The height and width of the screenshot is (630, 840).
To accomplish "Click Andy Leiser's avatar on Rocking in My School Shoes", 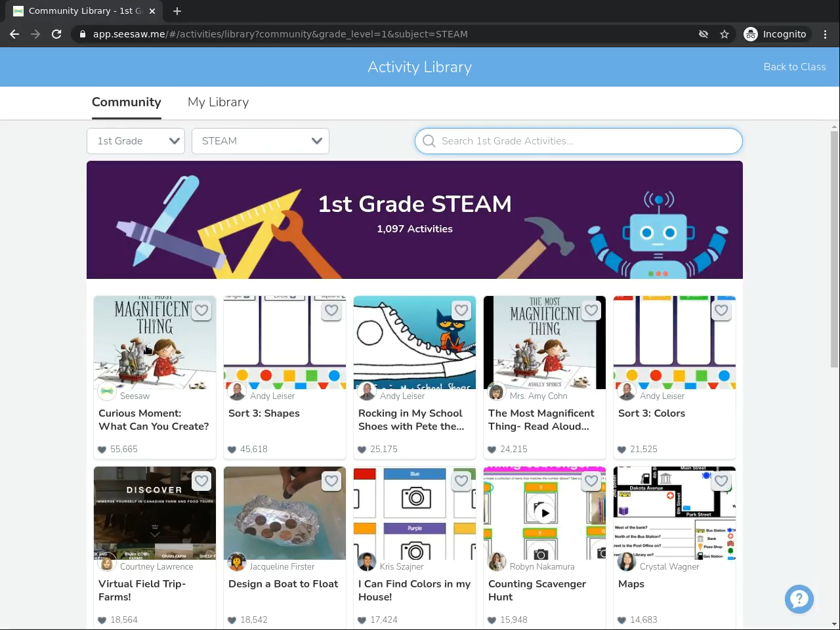I will click(x=367, y=391).
